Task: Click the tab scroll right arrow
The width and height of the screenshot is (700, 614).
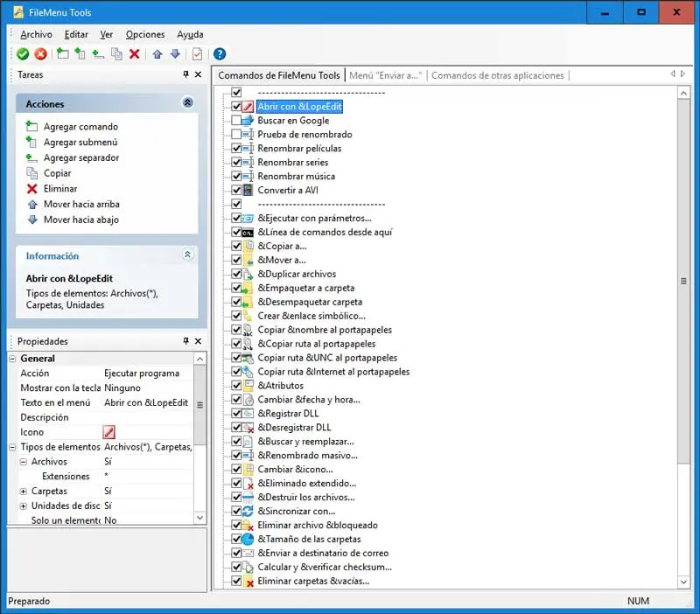Action: coord(682,74)
